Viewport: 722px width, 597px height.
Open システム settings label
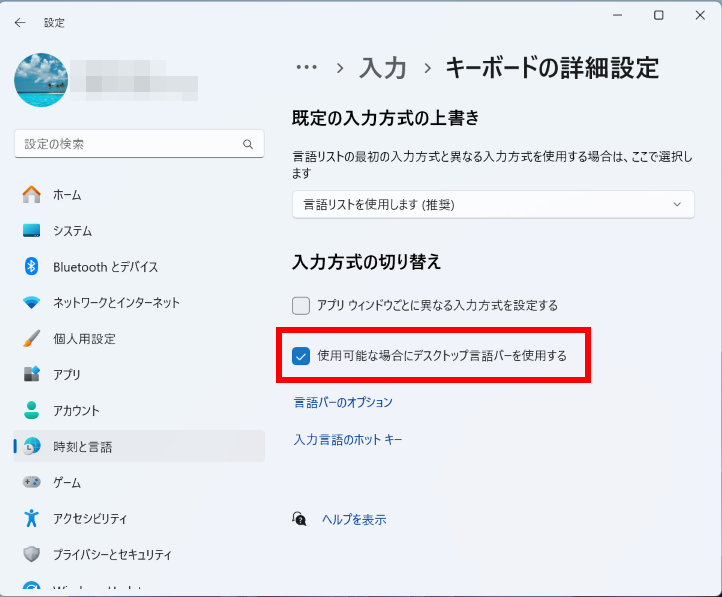tap(72, 231)
